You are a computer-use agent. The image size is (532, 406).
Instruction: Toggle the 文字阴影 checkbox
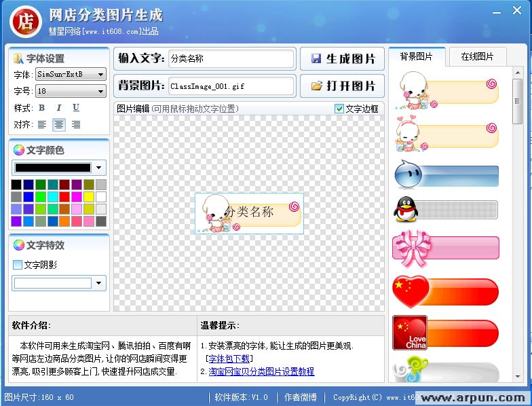(x=18, y=265)
